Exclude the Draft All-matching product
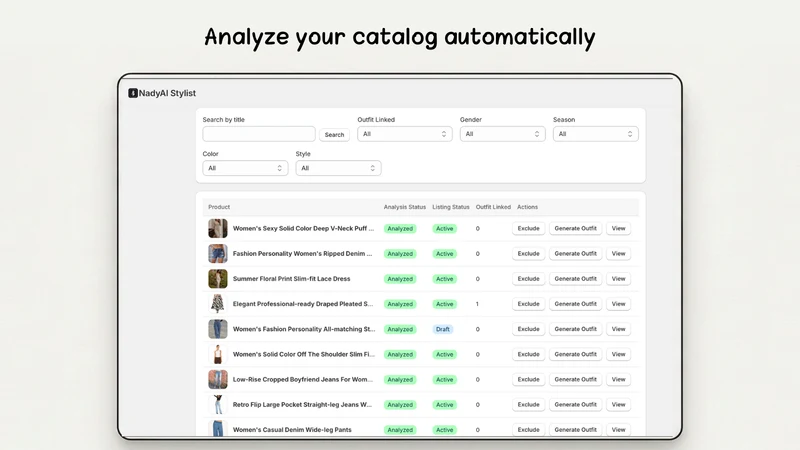 (529, 329)
